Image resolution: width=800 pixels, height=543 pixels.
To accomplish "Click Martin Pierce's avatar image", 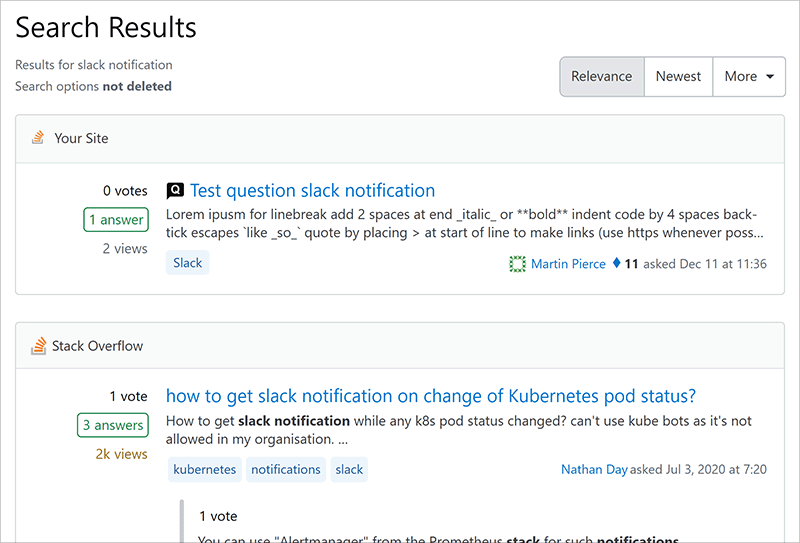I will [x=517, y=264].
